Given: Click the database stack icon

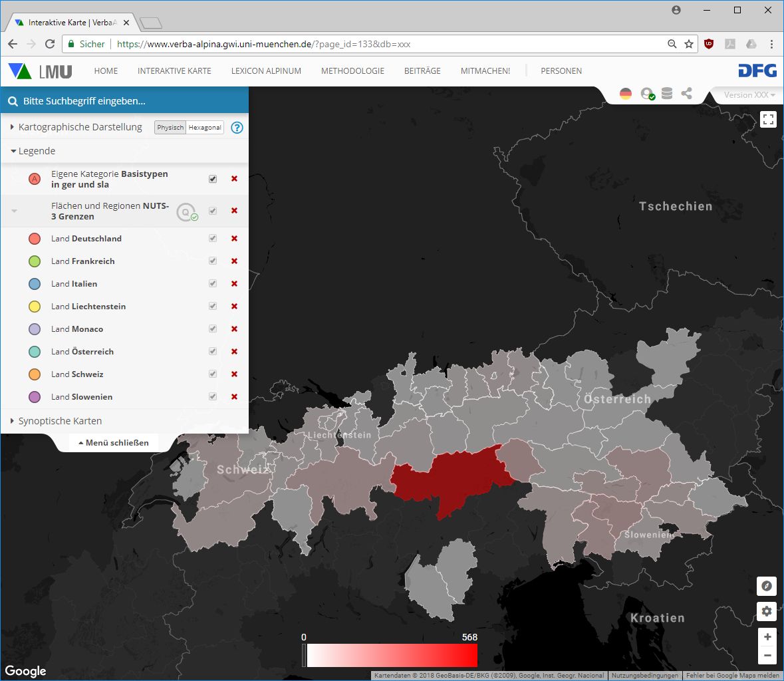Looking at the screenshot, I should click(x=666, y=94).
